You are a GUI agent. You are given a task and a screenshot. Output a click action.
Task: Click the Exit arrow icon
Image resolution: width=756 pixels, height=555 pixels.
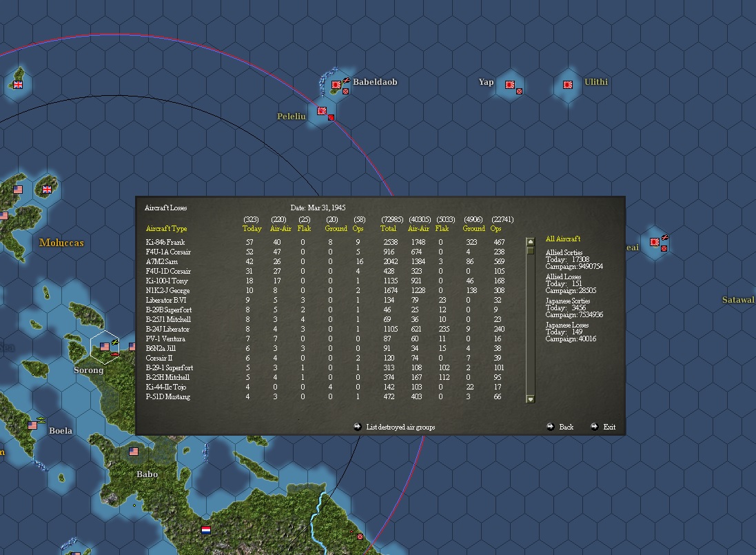[x=595, y=426]
